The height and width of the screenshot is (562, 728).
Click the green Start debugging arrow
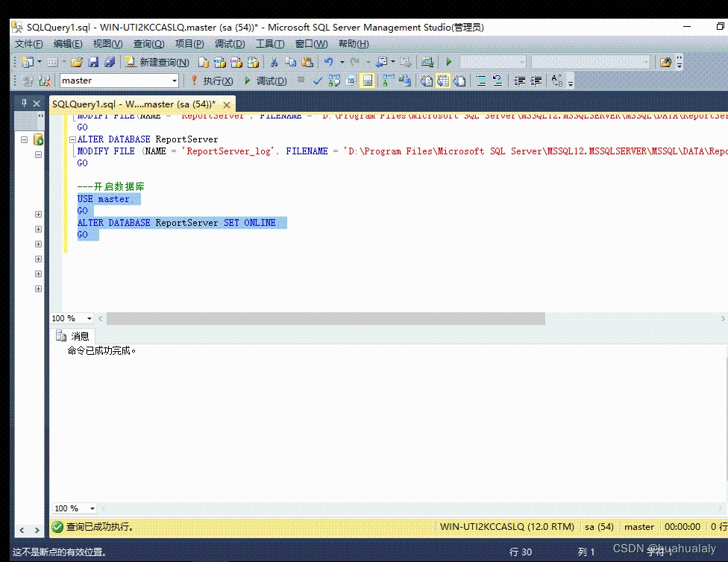[x=448, y=62]
